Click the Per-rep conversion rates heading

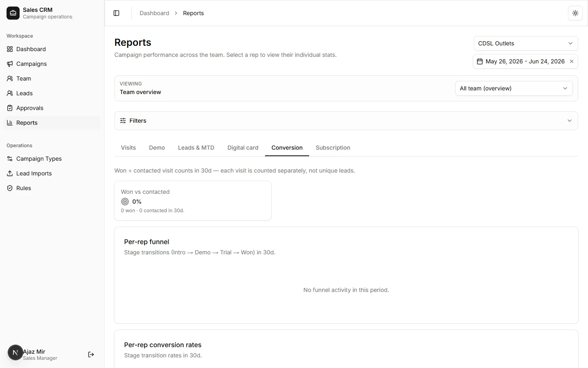pos(163,345)
